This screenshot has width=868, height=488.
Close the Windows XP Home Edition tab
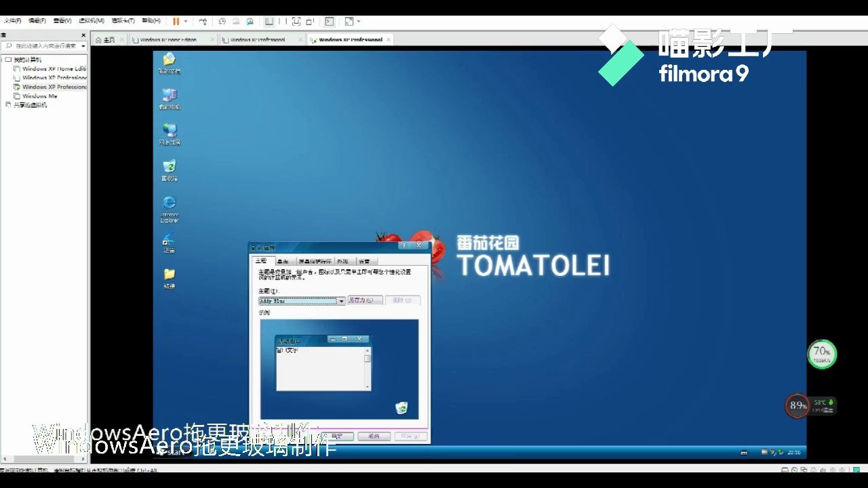tap(212, 39)
